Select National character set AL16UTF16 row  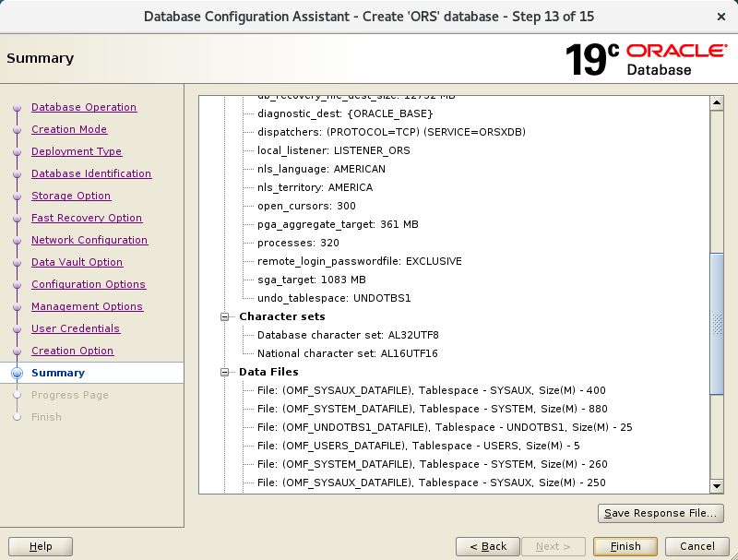click(348, 353)
